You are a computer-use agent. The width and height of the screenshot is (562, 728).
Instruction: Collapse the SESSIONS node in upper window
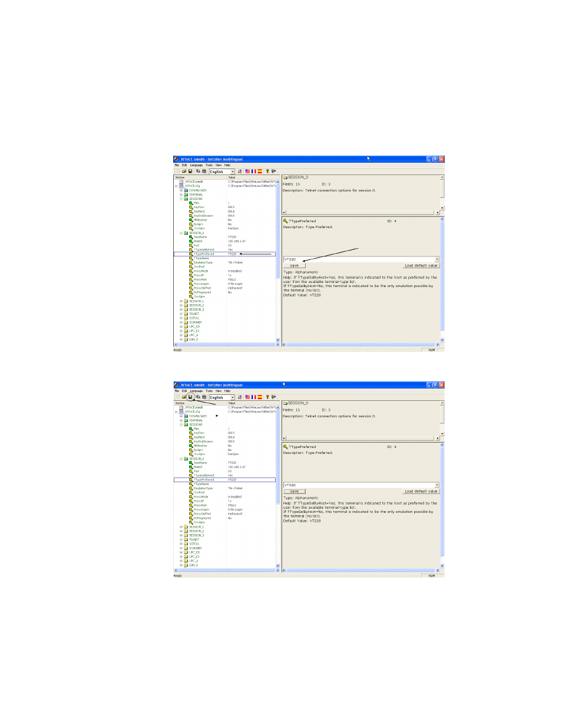coord(181,199)
